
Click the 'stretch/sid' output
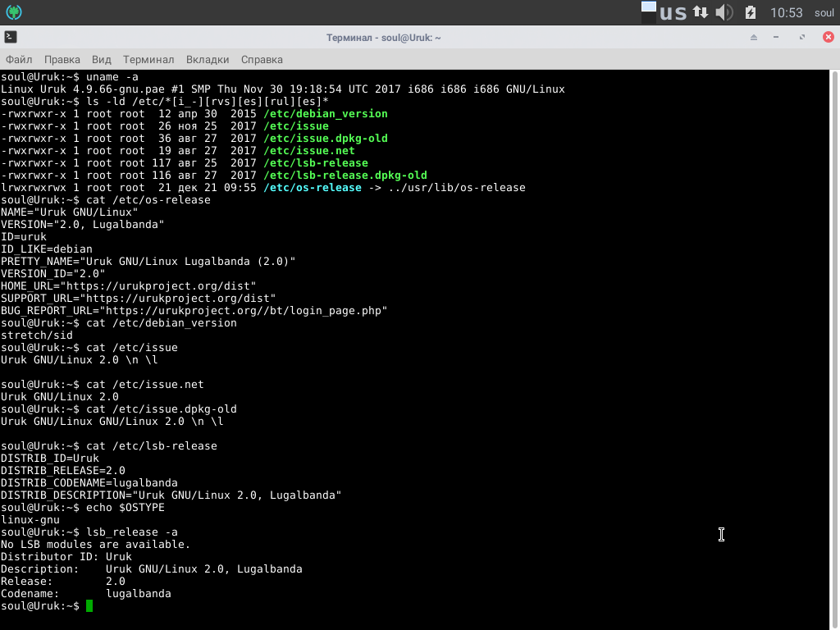tap(36, 336)
